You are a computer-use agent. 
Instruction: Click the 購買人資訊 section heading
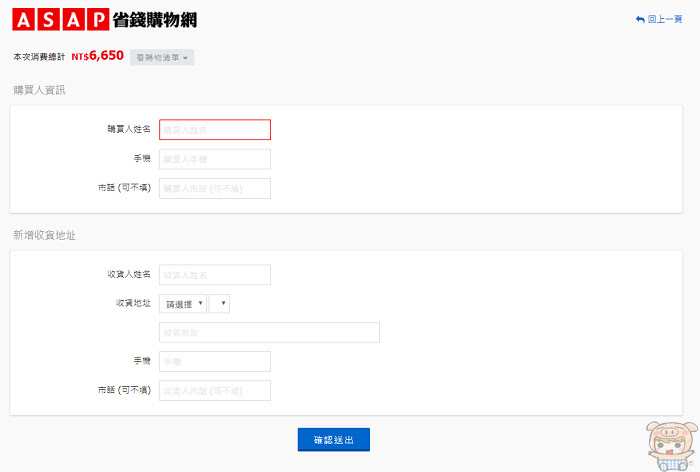(39, 90)
